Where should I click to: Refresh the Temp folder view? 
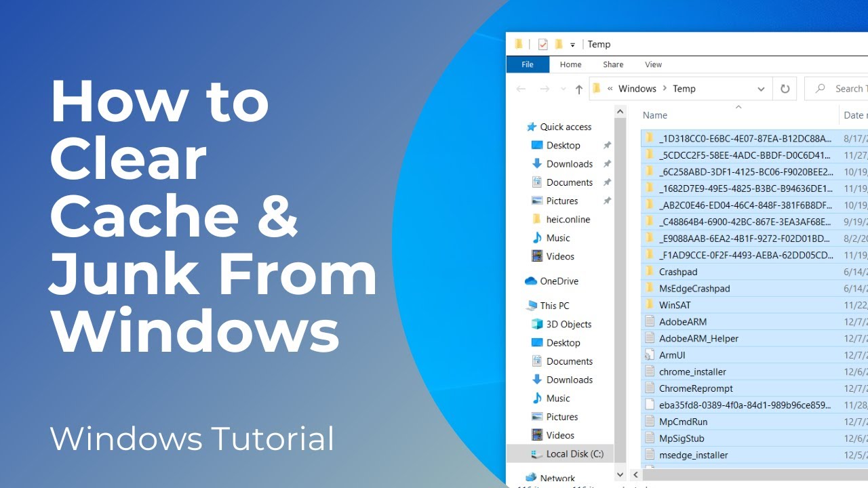tap(785, 89)
